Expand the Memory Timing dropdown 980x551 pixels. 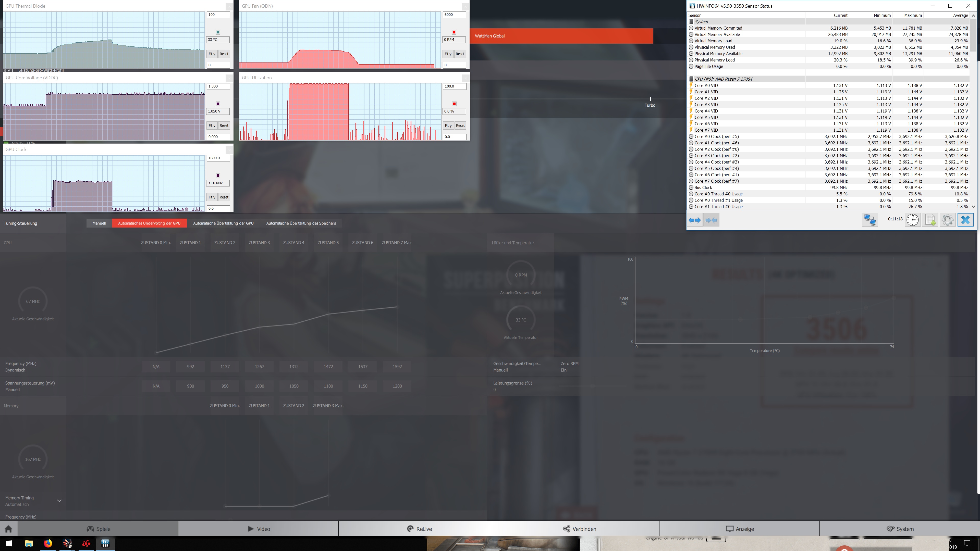tap(59, 501)
